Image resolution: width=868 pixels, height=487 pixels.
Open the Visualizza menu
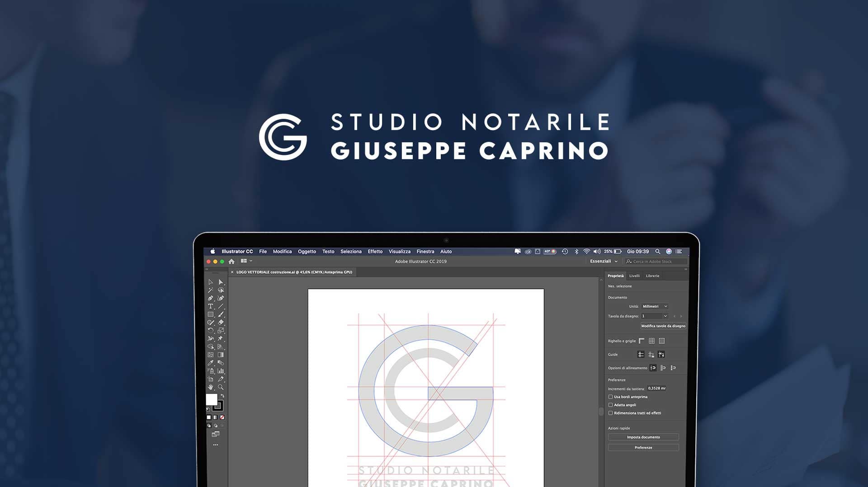400,252
